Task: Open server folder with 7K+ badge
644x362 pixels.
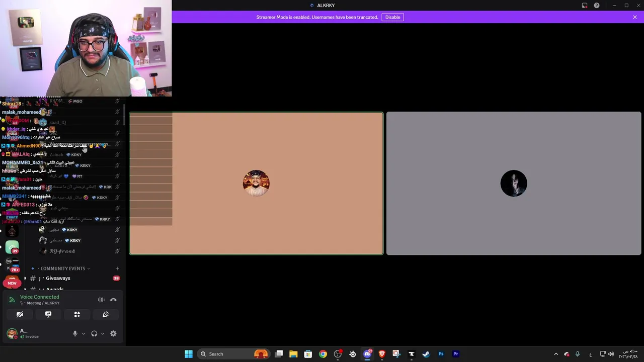Action: click(x=12, y=264)
